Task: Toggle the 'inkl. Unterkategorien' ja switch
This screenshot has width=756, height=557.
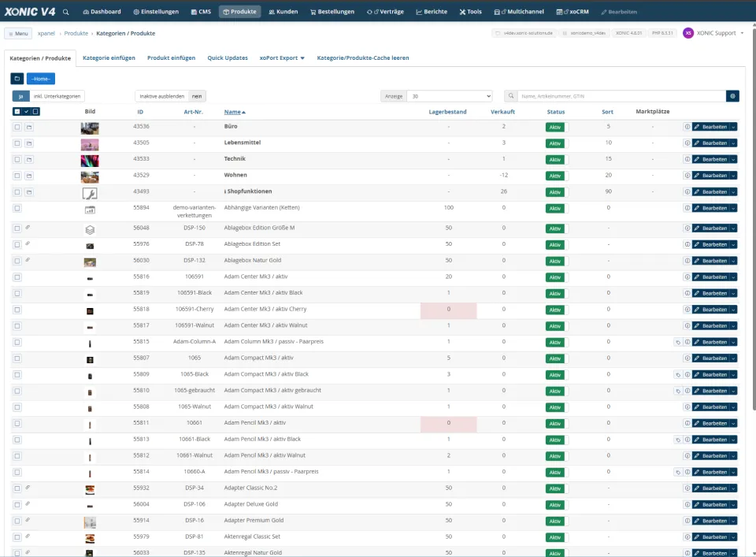Action: pyautogui.click(x=20, y=96)
